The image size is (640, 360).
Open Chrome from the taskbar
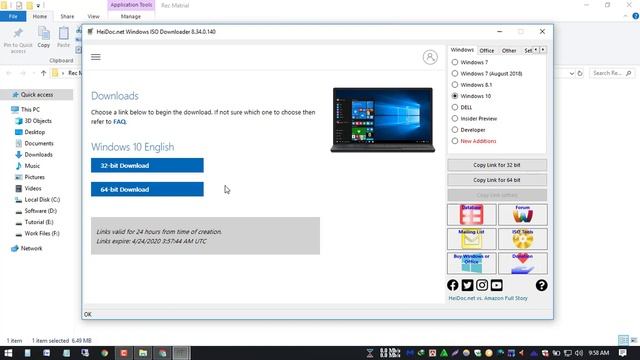coord(104,353)
